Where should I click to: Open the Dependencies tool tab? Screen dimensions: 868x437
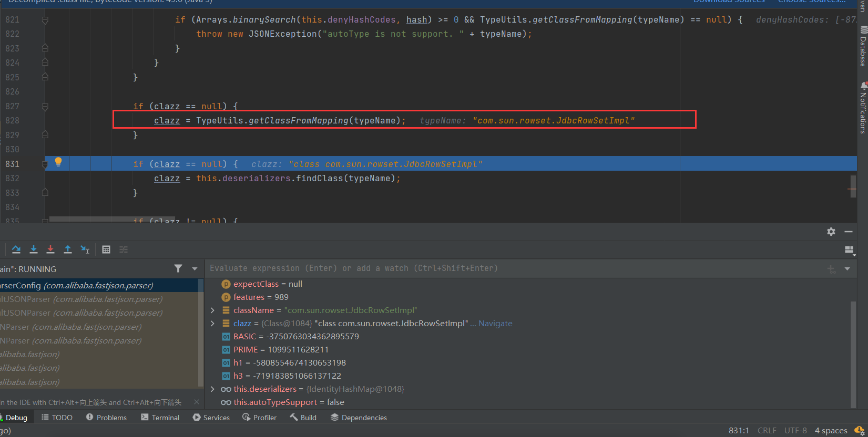(359, 418)
